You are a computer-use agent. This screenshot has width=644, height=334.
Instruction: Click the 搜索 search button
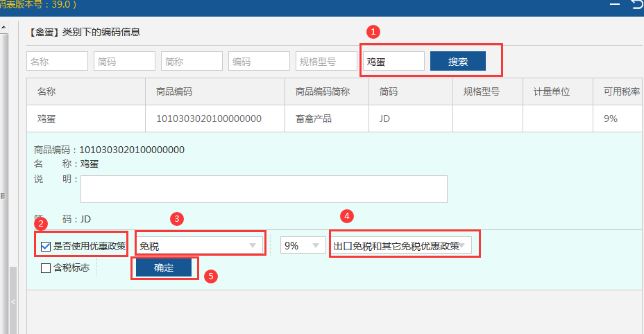pos(457,61)
